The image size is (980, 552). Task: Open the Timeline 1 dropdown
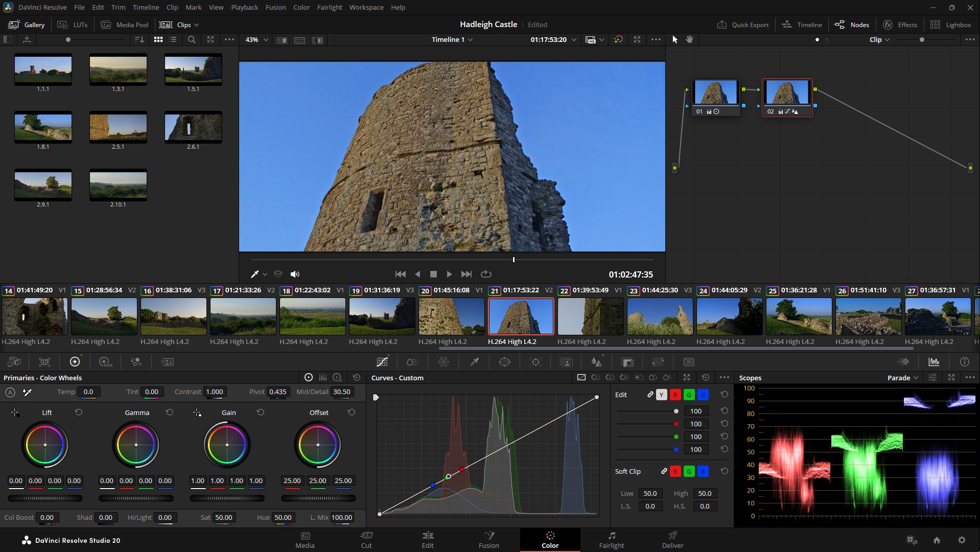452,39
